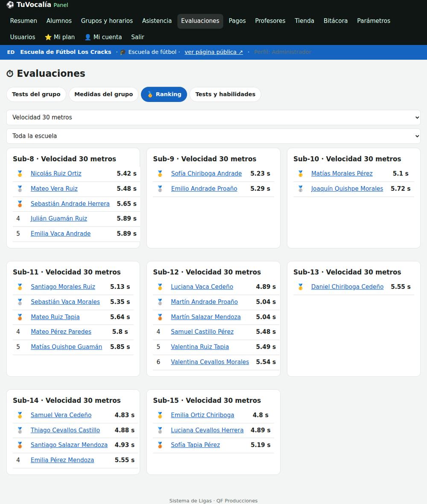
Task: Open Parámetros settings
Action: pyautogui.click(x=374, y=21)
